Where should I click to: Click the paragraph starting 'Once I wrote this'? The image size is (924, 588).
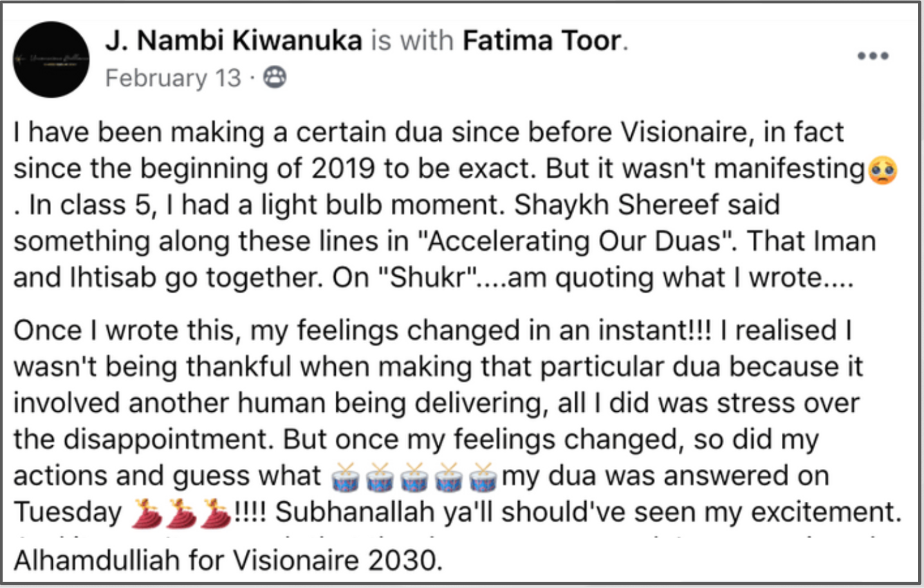(x=457, y=421)
